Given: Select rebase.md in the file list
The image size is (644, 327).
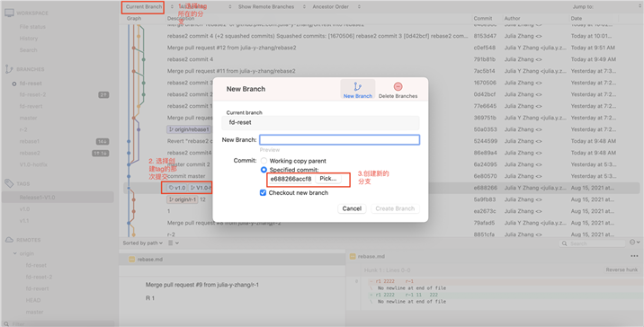Looking at the screenshot, I should (232, 260).
